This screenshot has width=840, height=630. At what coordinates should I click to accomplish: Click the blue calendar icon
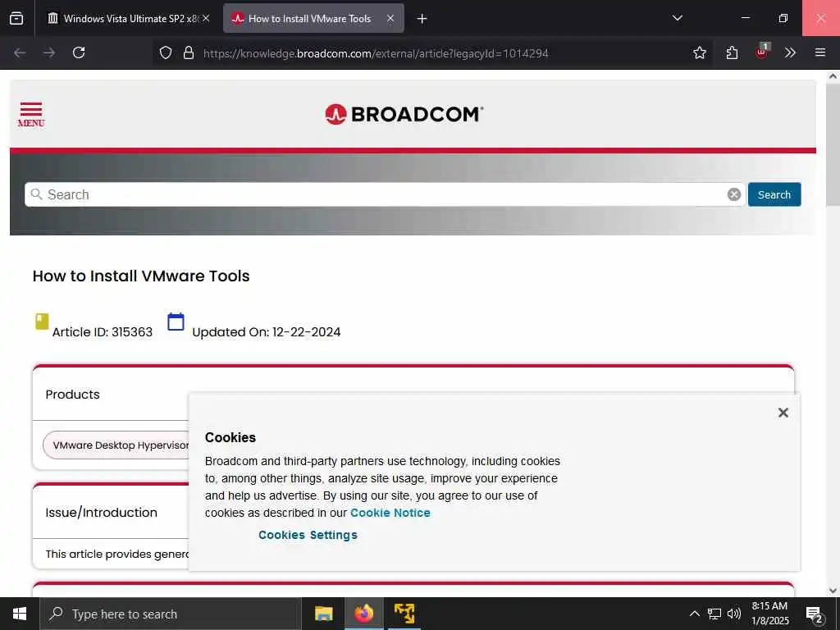pos(176,322)
